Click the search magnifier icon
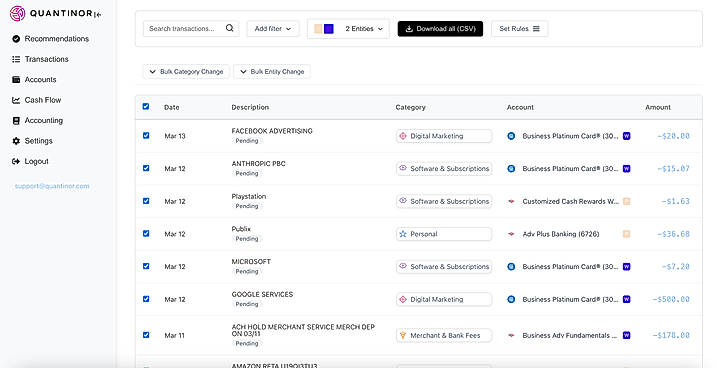The image size is (717, 368). [230, 28]
